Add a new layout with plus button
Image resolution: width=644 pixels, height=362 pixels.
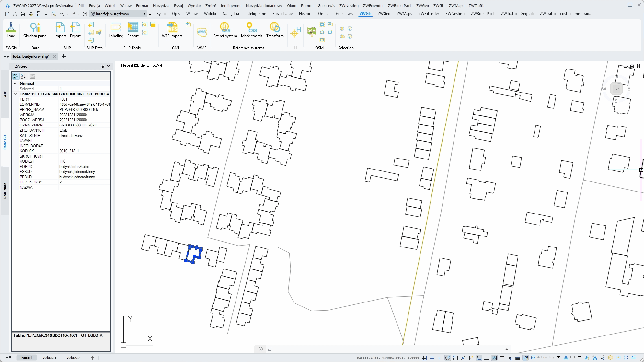(92, 358)
